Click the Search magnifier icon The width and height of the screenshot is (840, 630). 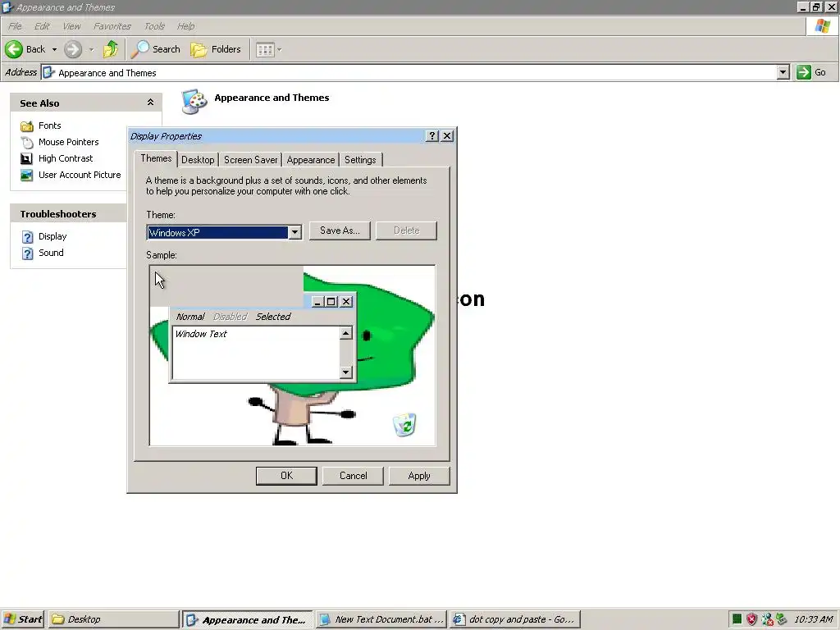pyautogui.click(x=140, y=49)
